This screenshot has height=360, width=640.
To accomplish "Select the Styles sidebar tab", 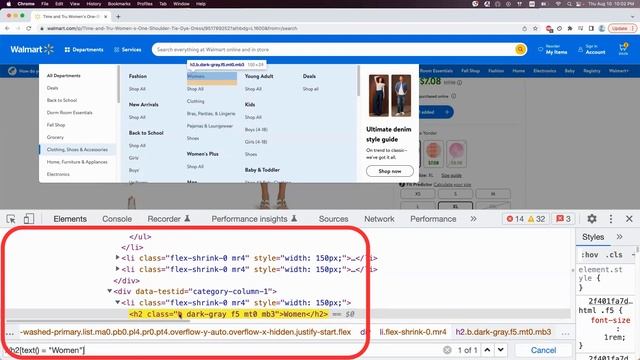I will (x=593, y=237).
